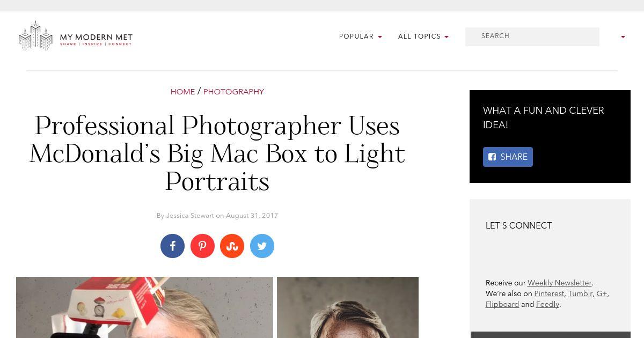Select the article headline text

coord(217,153)
